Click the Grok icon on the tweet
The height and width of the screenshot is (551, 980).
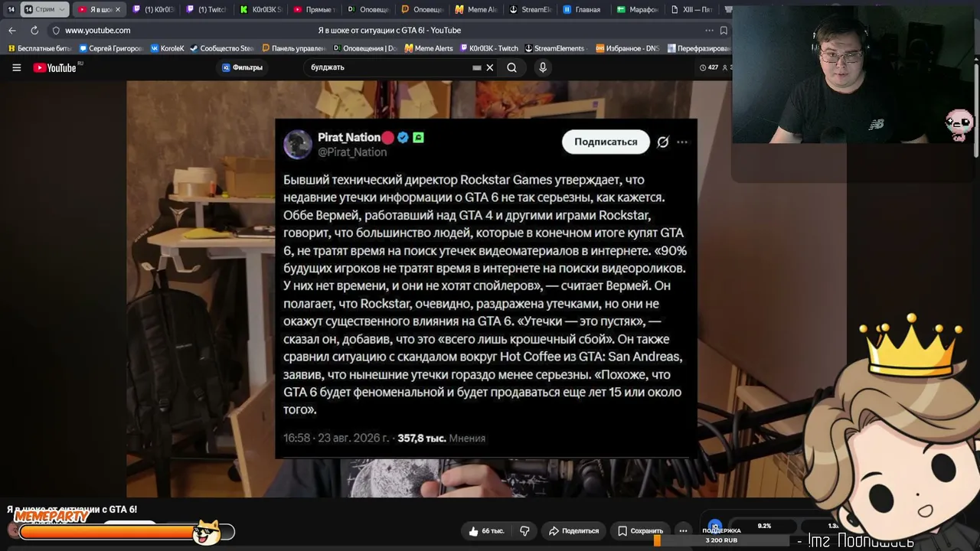[663, 142]
